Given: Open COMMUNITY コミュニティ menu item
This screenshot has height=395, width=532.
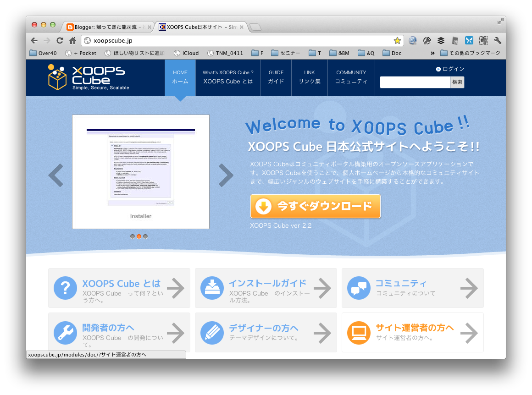Looking at the screenshot, I should click(351, 77).
